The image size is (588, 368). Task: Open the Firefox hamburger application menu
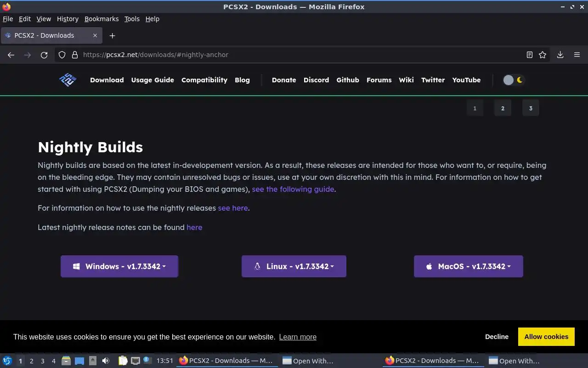tap(577, 55)
